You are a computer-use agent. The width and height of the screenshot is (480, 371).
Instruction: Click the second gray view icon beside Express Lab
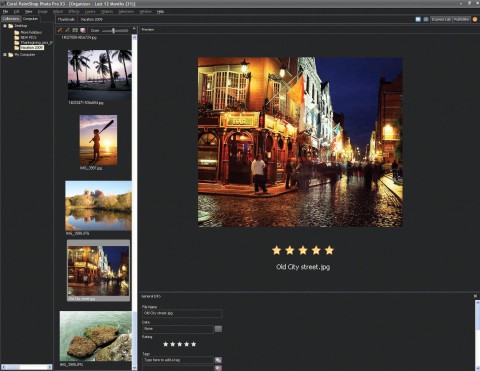[426, 19]
